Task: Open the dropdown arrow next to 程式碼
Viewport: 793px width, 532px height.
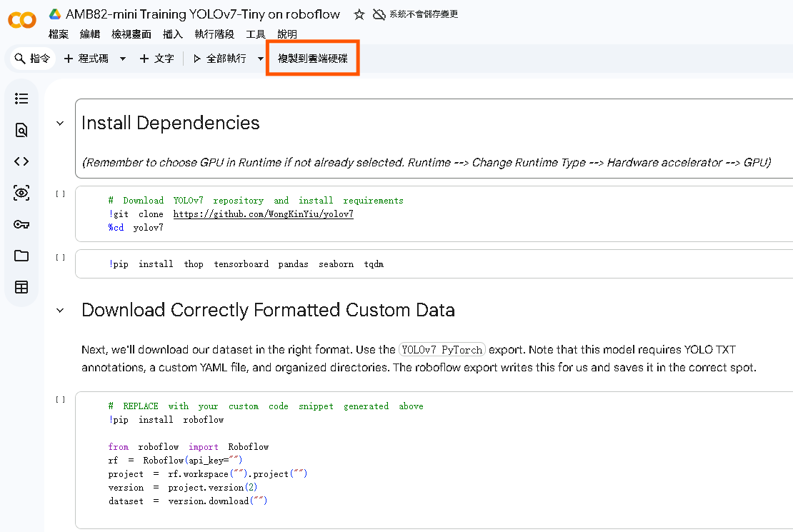Action: [x=122, y=59]
